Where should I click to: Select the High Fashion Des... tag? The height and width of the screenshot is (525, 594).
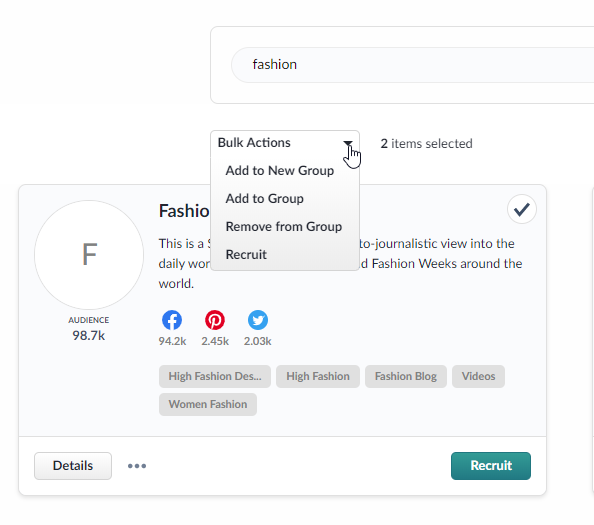coord(215,377)
